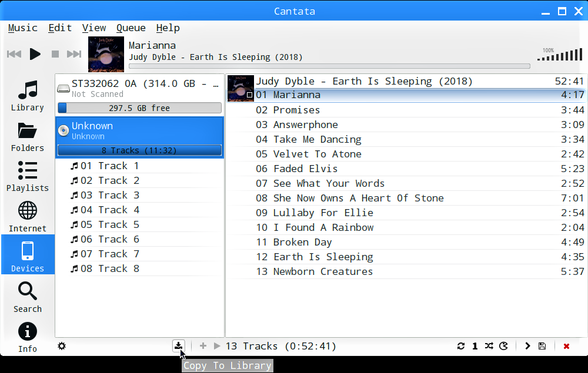Open the View menu
The width and height of the screenshot is (588, 373).
point(93,28)
